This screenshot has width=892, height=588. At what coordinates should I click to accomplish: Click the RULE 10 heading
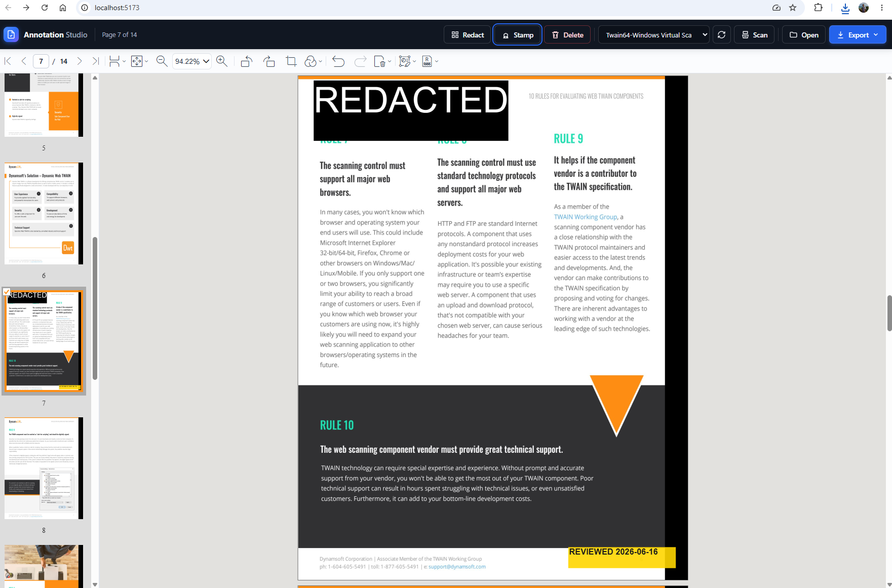click(x=337, y=425)
